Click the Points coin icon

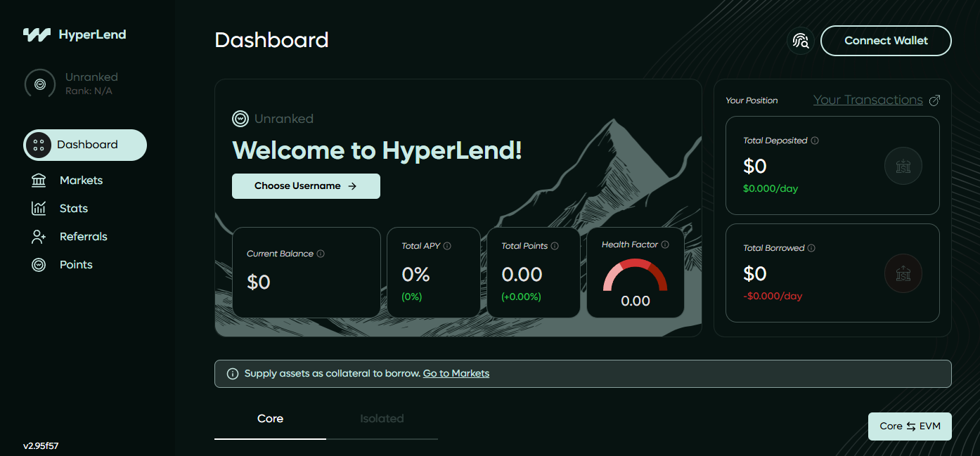coord(39,265)
